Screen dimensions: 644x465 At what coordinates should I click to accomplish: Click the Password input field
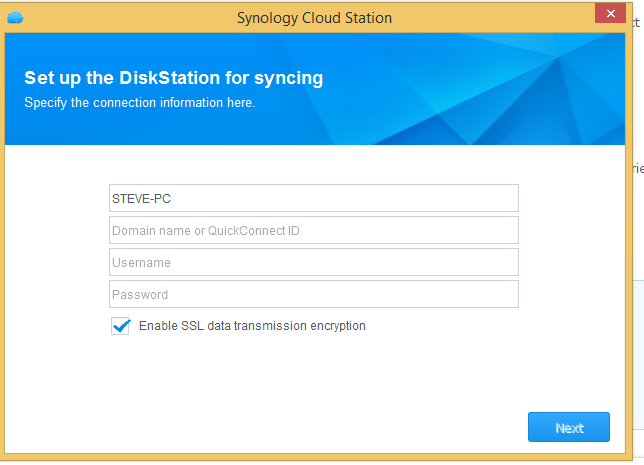[x=314, y=294]
